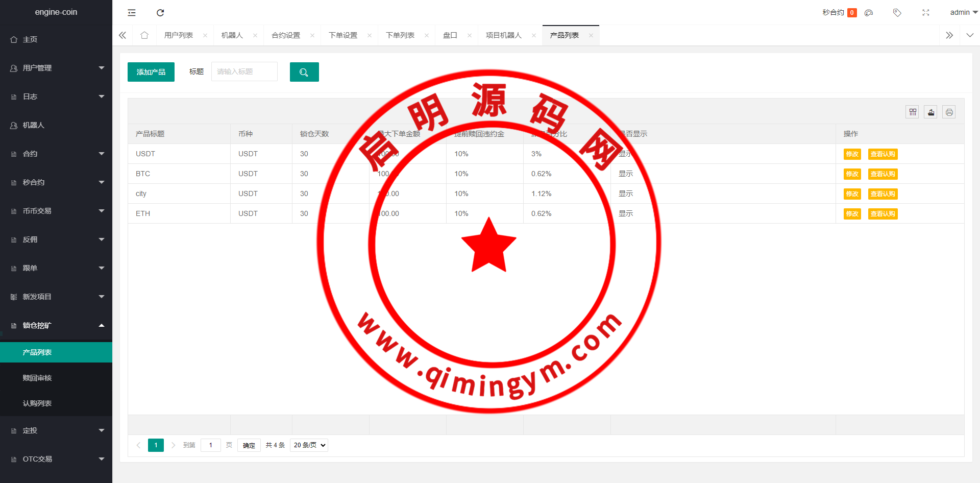
Task: Open the theme palette icon in header
Action: (x=869, y=13)
